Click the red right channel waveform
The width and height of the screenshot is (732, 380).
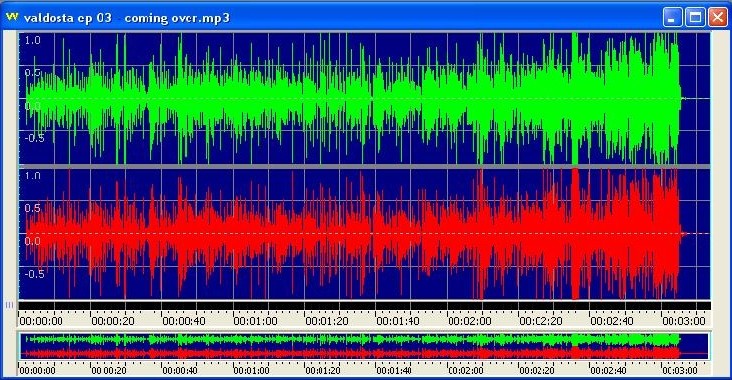(364, 233)
